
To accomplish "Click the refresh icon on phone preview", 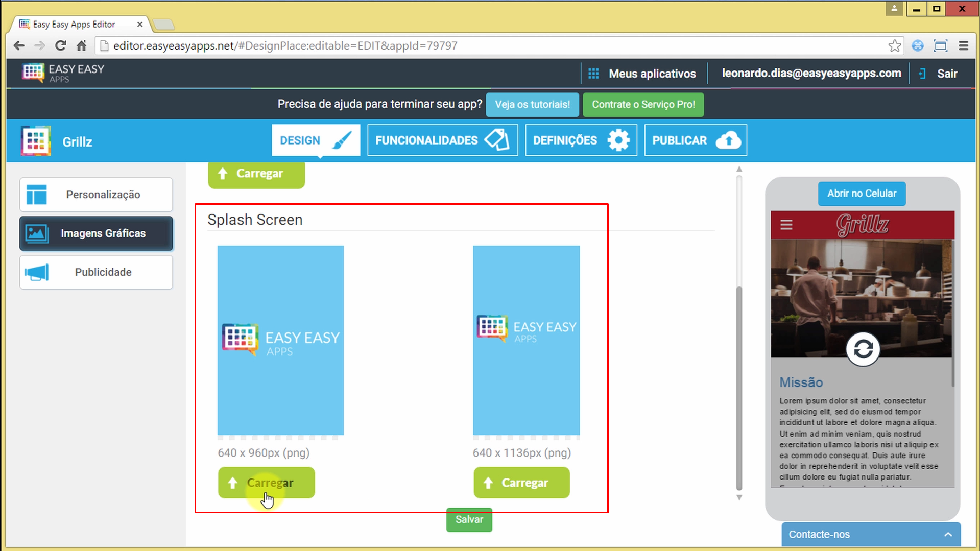I will tap(863, 350).
